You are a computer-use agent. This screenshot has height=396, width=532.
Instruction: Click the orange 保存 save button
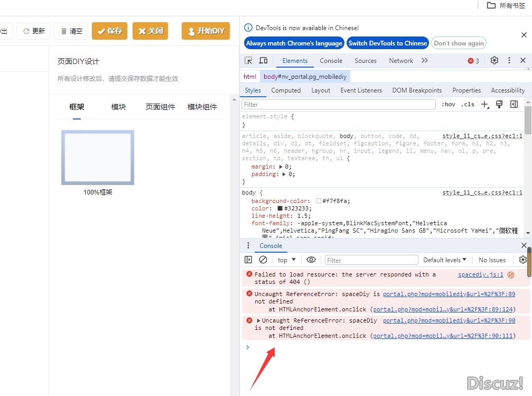pos(109,31)
